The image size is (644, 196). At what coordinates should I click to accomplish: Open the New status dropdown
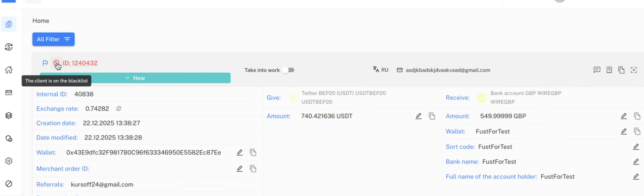pyautogui.click(x=135, y=78)
